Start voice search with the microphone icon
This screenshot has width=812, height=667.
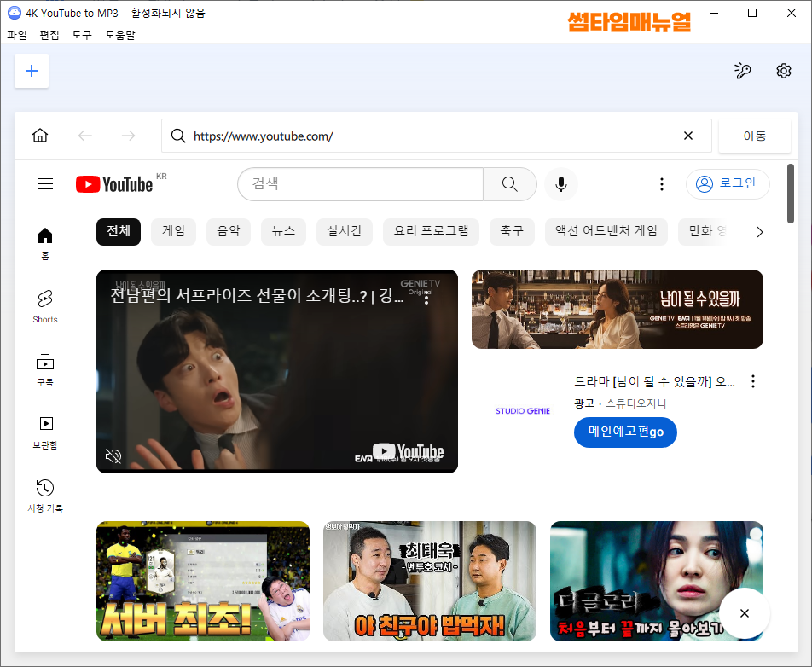click(561, 184)
